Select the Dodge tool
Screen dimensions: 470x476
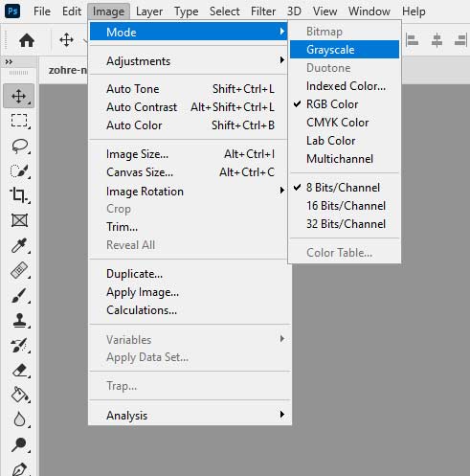[19, 444]
